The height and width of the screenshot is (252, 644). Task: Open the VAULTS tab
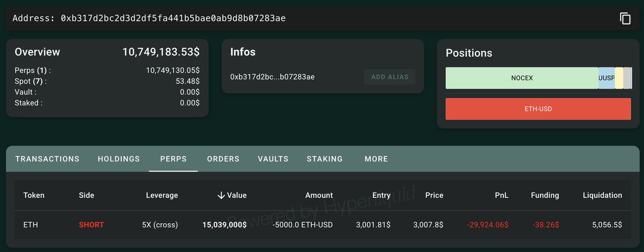coord(273,159)
